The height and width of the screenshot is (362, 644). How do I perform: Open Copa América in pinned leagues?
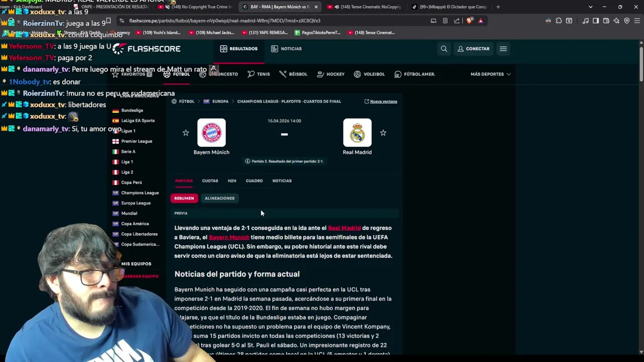(x=135, y=224)
